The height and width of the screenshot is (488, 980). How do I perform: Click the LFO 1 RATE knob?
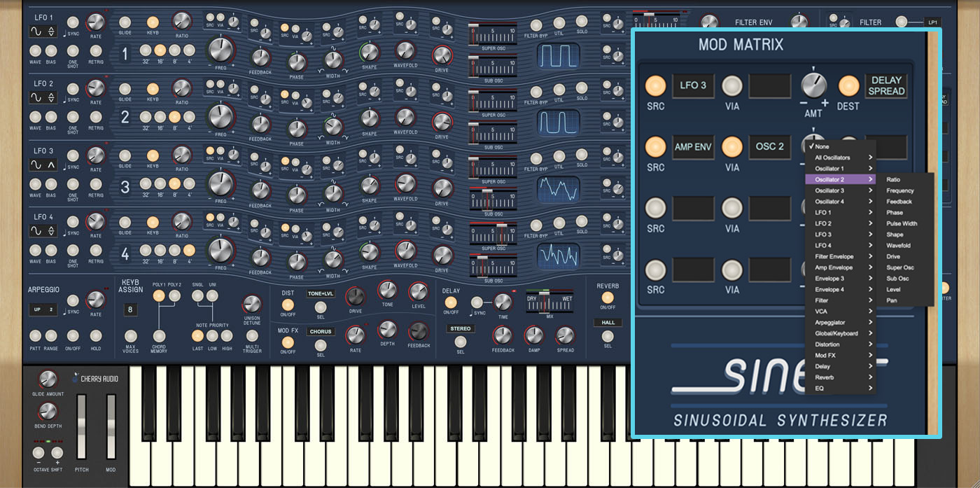pos(95,22)
